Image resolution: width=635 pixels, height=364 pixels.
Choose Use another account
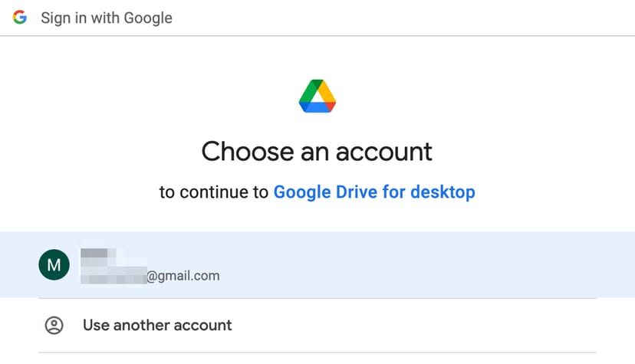[157, 325]
